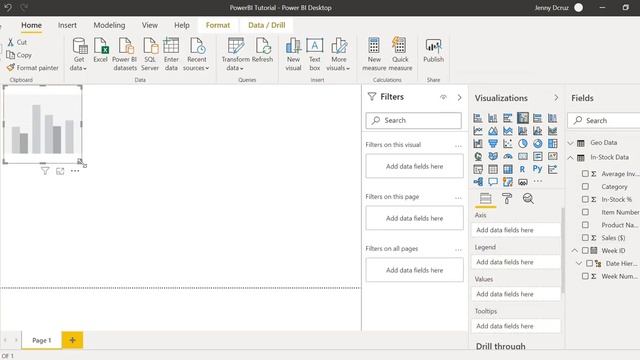640x360 pixels.
Task: Open the Help ribbon tab
Action: (x=182, y=25)
